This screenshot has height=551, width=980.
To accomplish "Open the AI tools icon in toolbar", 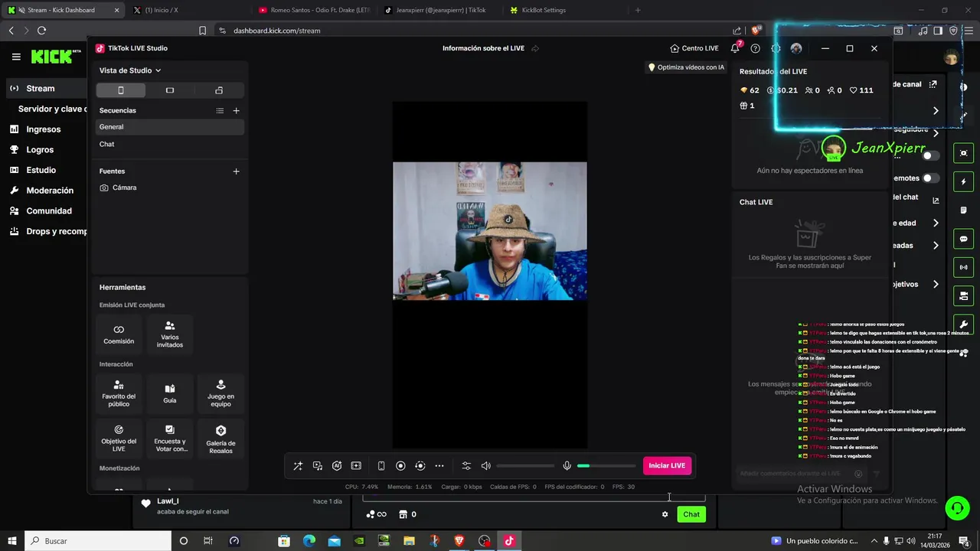I will click(x=337, y=466).
